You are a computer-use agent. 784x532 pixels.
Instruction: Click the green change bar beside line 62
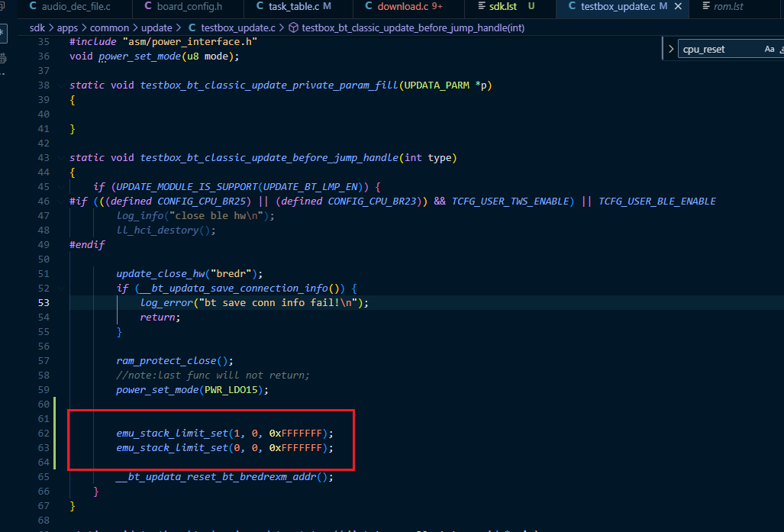(54, 433)
